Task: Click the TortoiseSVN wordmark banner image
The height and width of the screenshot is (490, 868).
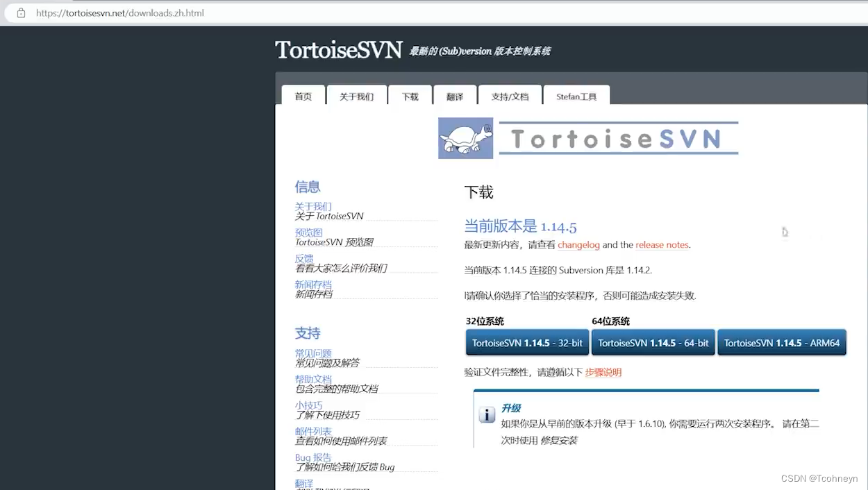Action: 618,138
